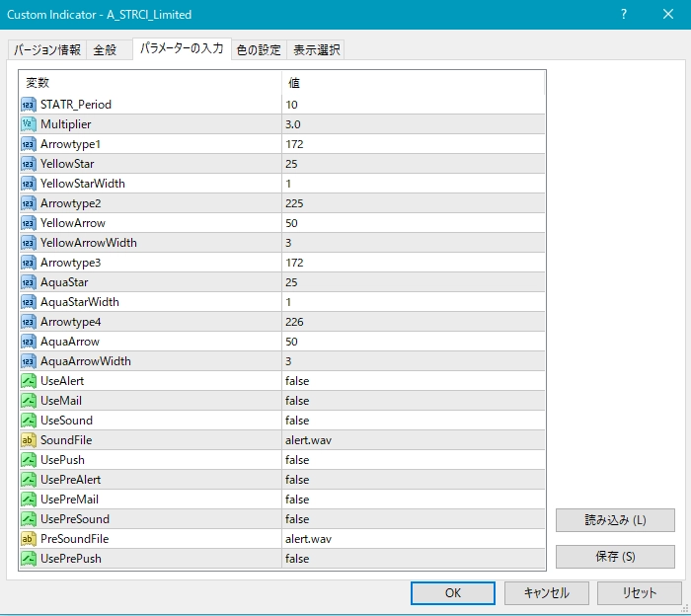Click the キャンセル button
This screenshot has width=691, height=616.
pos(547,593)
